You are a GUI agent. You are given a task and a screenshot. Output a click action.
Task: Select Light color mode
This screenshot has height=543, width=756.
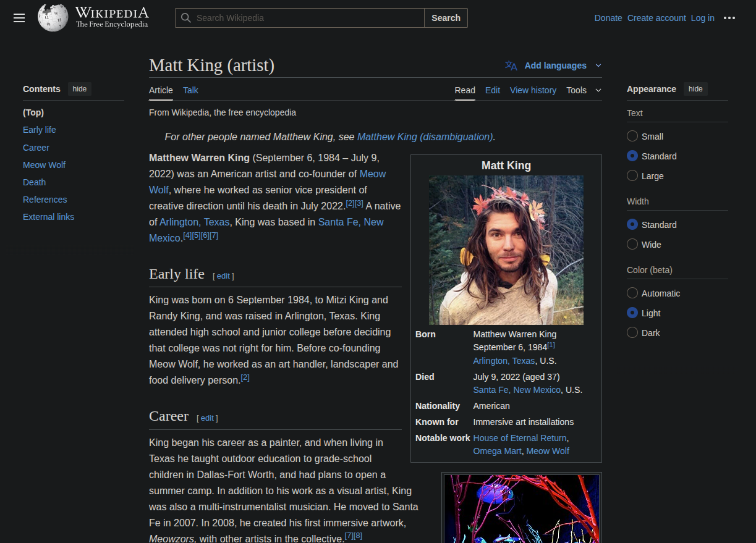[x=632, y=313]
